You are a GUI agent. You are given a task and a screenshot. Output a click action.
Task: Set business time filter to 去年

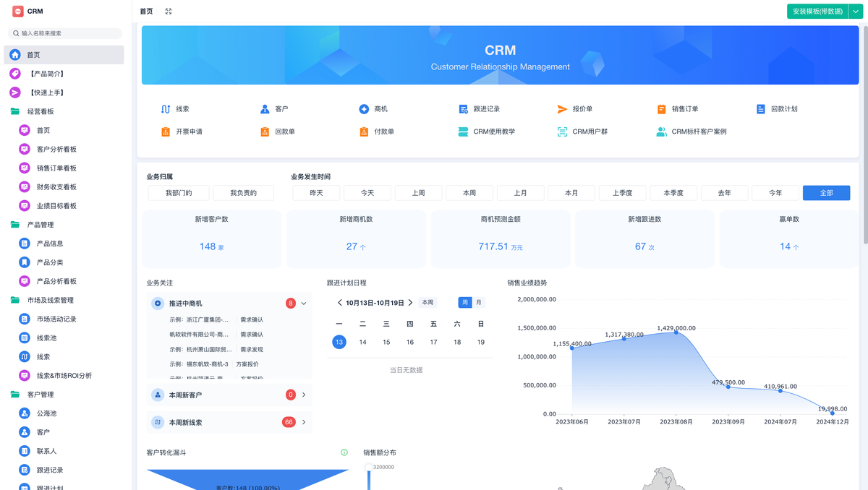coord(724,193)
